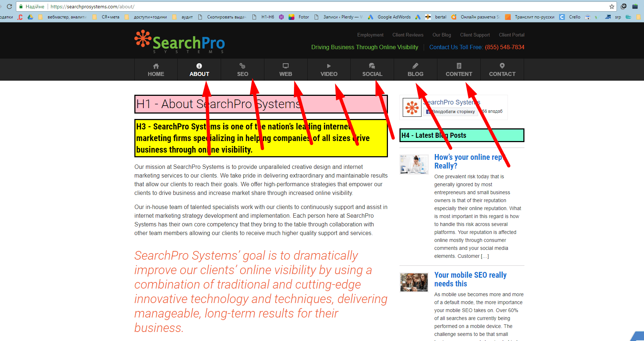Open the SEO section via its gear icon
The height and width of the screenshot is (341, 644).
pyautogui.click(x=242, y=65)
